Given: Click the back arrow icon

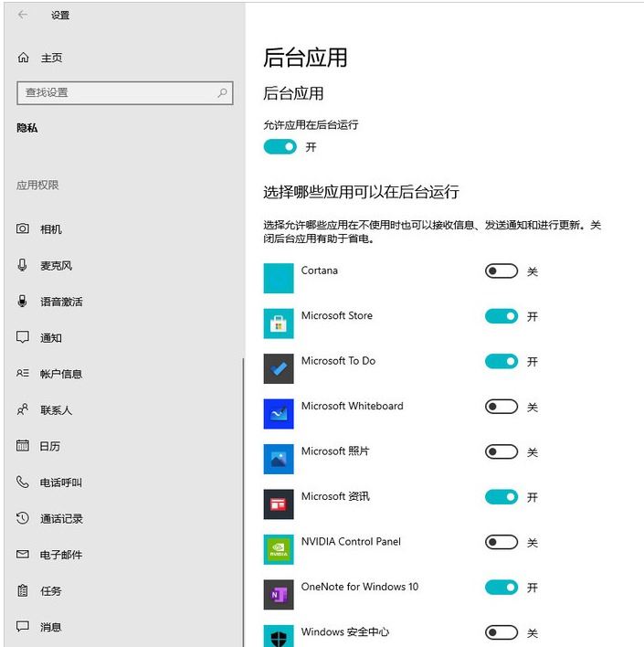Looking at the screenshot, I should click(x=23, y=15).
